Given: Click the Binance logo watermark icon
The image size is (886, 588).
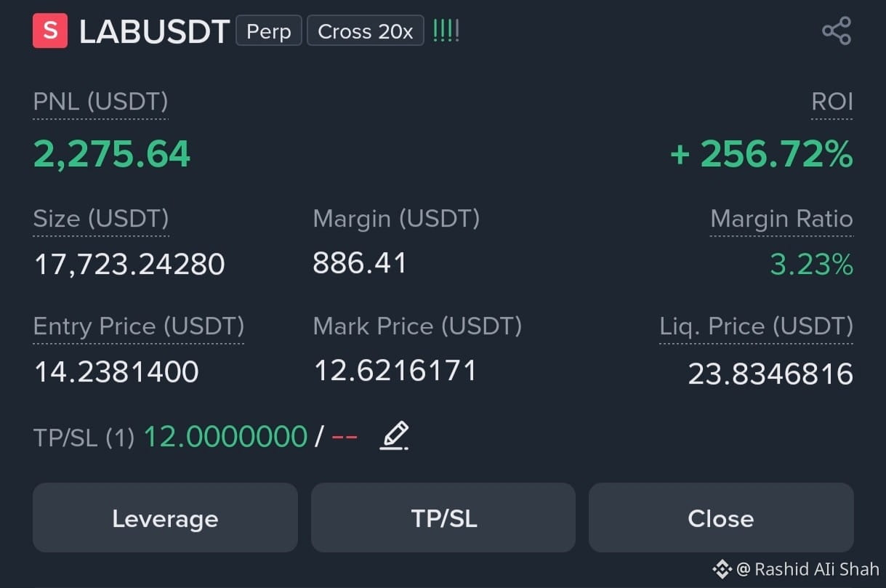Looking at the screenshot, I should [722, 568].
